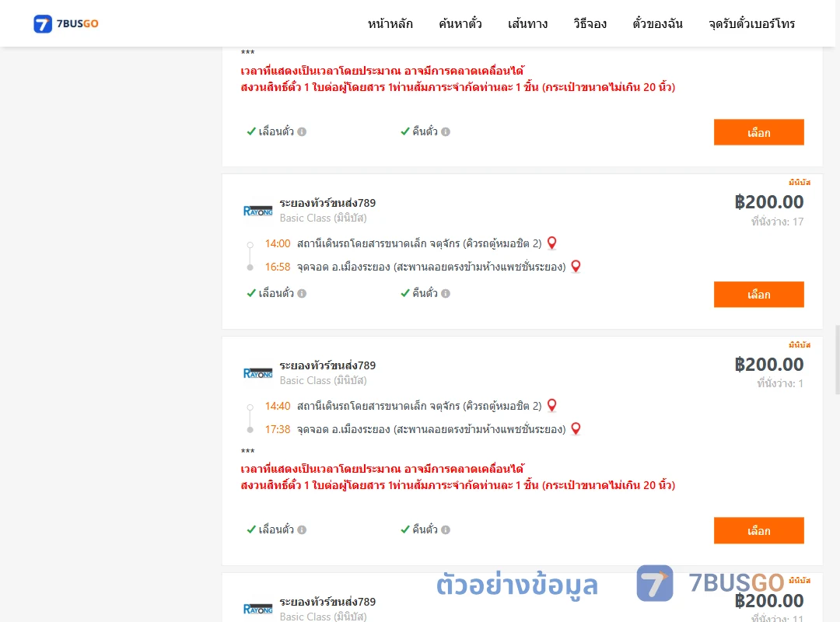Click map pin for 17:38 arrival stop
This screenshot has height=622, width=840.
(576, 428)
